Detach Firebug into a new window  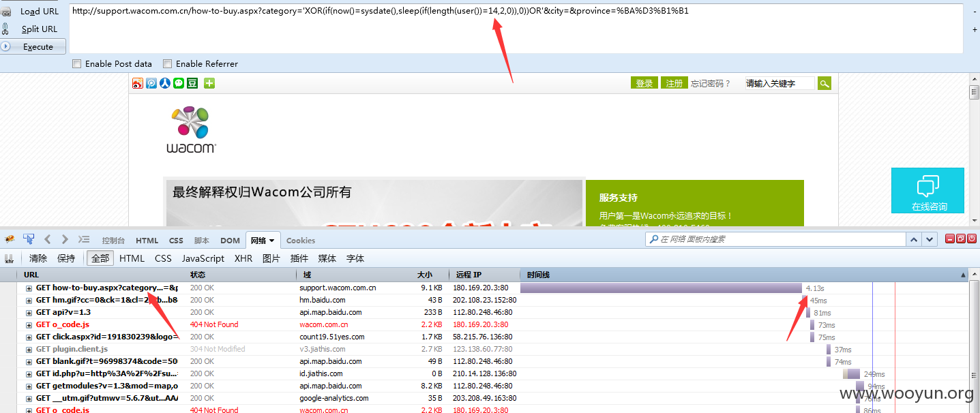tap(961, 239)
